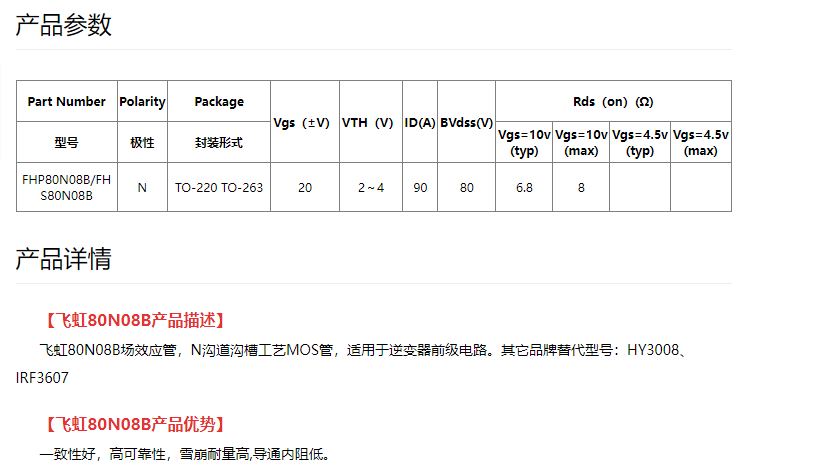Image resolution: width=815 pixels, height=469 pixels.
Task: Click the IRF3607 replacement model text
Action: (42, 379)
